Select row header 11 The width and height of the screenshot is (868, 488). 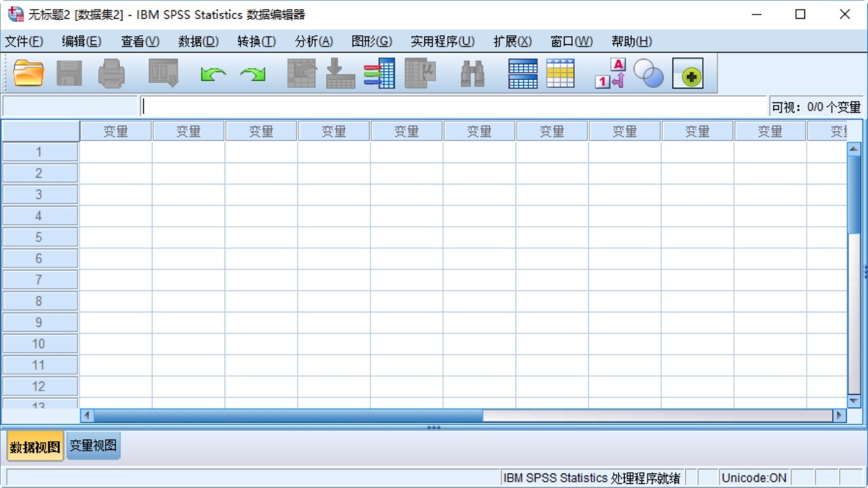point(40,365)
